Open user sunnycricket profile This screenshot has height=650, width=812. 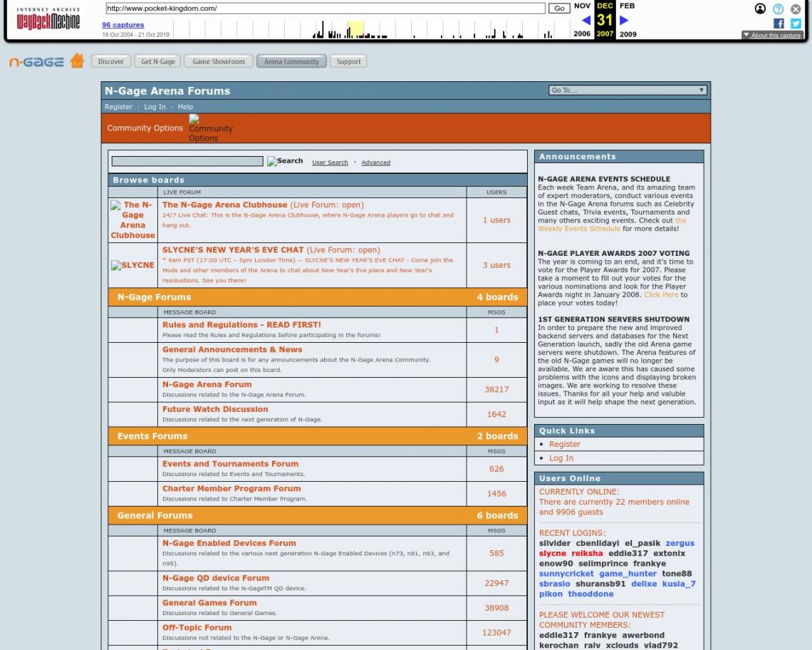point(566,574)
